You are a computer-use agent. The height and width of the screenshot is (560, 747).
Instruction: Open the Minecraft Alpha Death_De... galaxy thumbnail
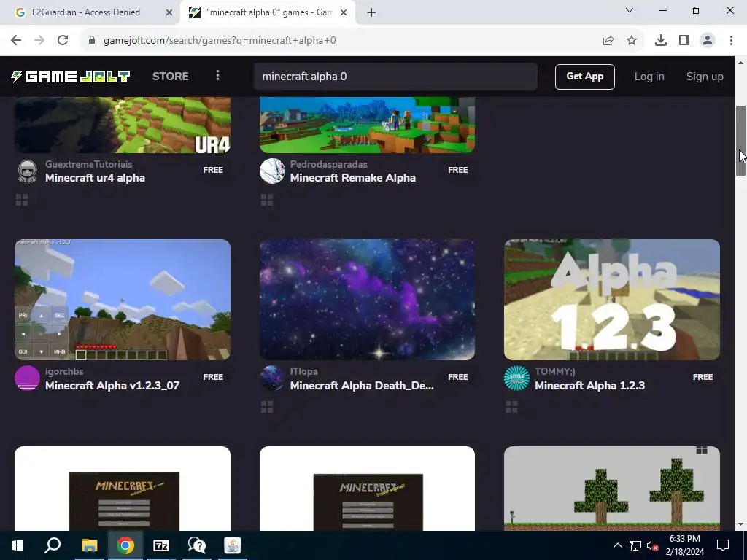[x=368, y=300]
